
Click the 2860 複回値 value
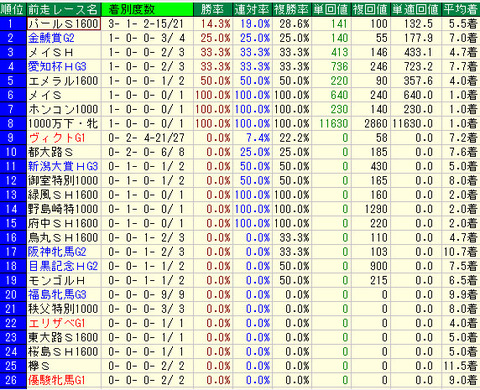376,124
